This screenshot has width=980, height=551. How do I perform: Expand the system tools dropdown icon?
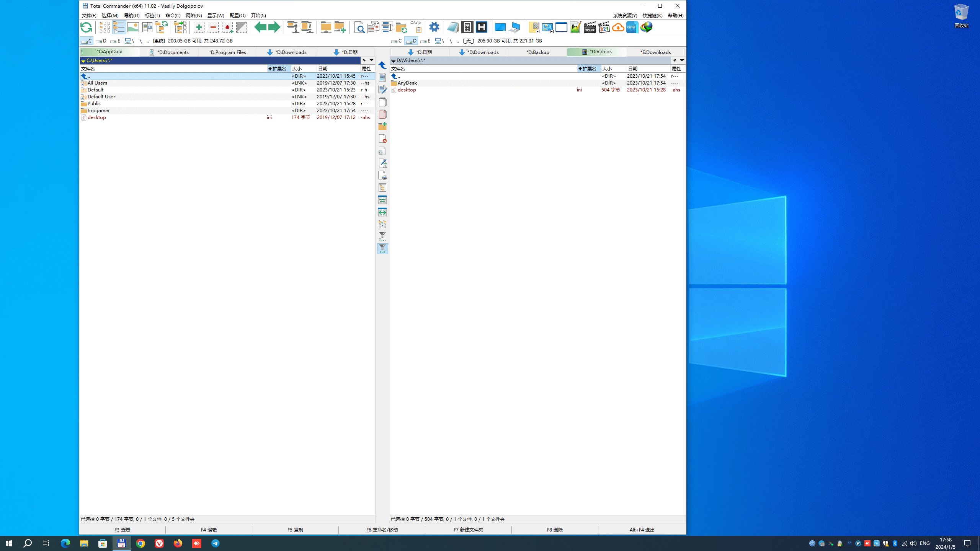click(548, 27)
